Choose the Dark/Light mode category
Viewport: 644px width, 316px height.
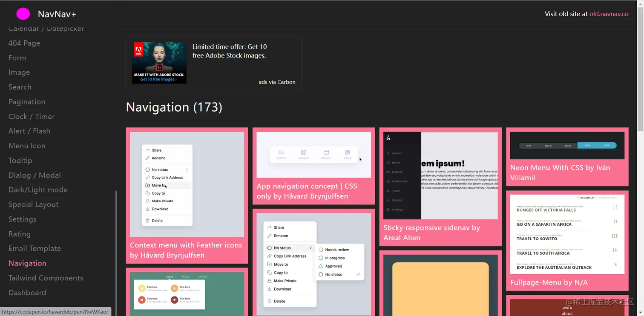click(38, 190)
